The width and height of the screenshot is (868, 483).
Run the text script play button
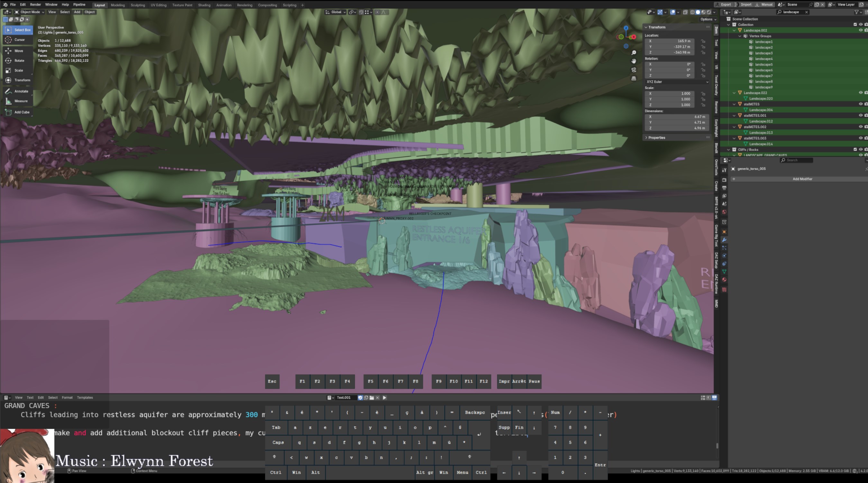point(384,398)
